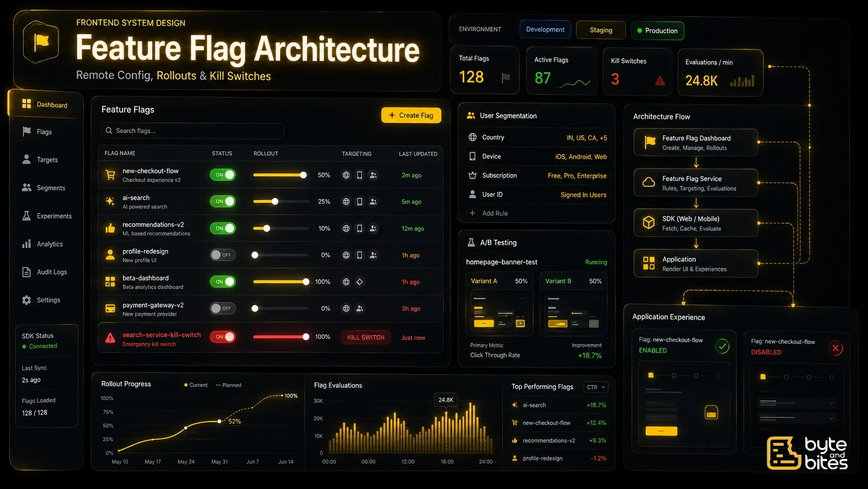Go to Flags in sidebar

[45, 132]
